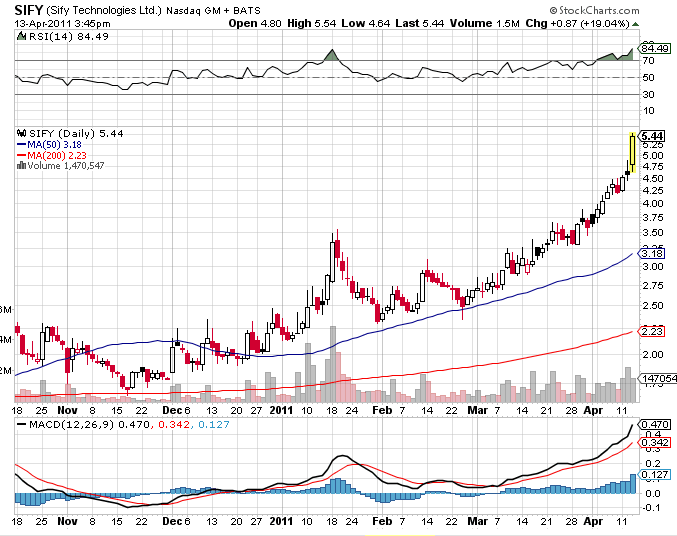Click the RSI 50 axis label
The image size is (677, 536).
649,78
